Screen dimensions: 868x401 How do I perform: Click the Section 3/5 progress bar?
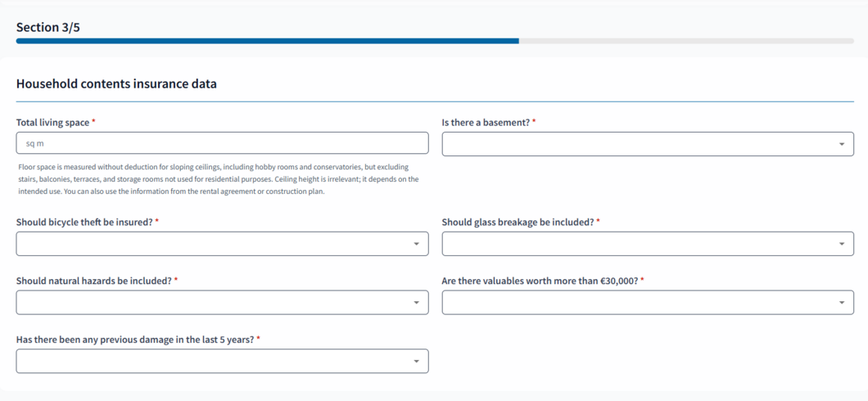[x=434, y=41]
